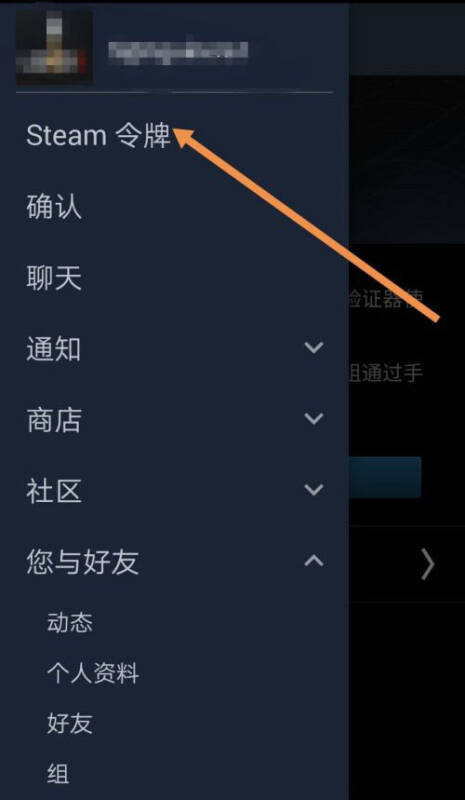465x800 pixels.
Task: Tap the right arrow chevron behind the drawer
Action: point(428,564)
